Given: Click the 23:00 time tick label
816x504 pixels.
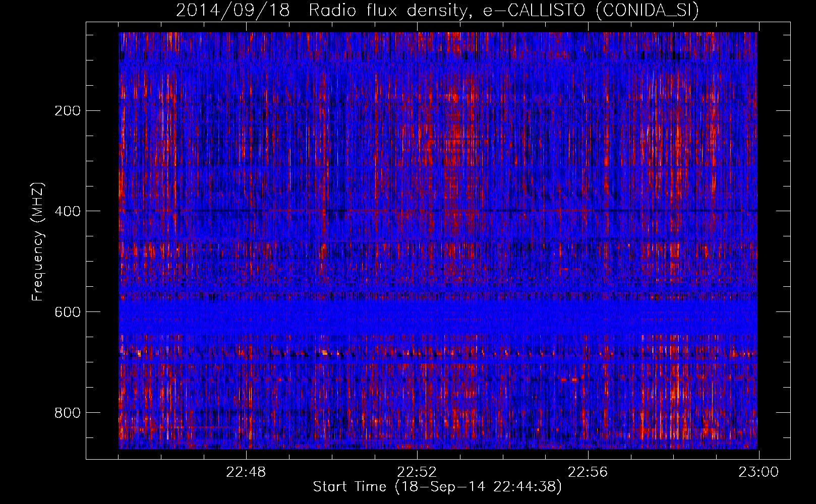Looking at the screenshot, I should pos(759,472).
